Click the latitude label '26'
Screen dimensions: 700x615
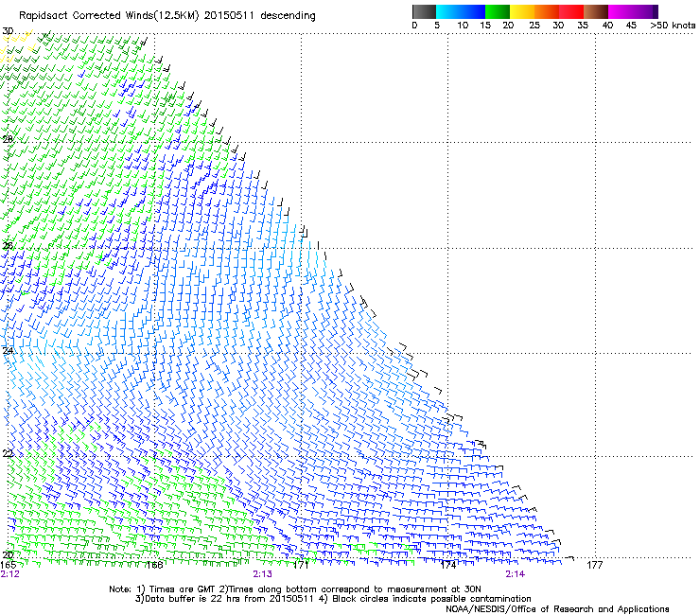[x=8, y=245]
